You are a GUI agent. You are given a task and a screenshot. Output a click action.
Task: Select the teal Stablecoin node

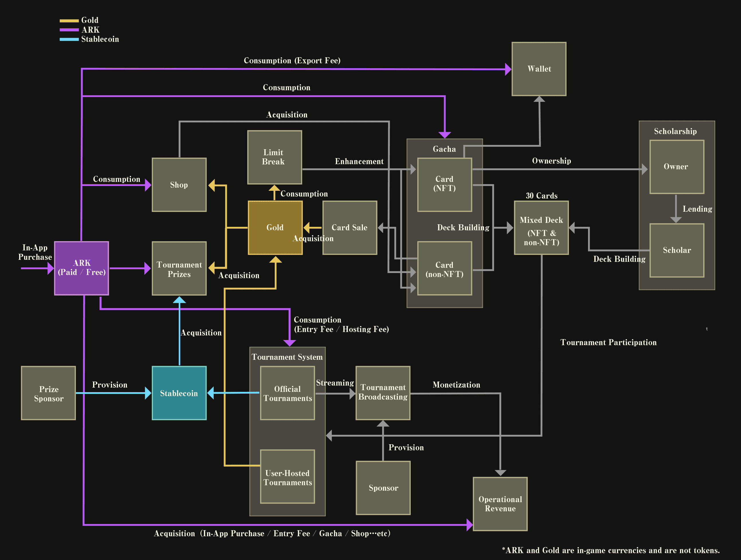pyautogui.click(x=179, y=393)
